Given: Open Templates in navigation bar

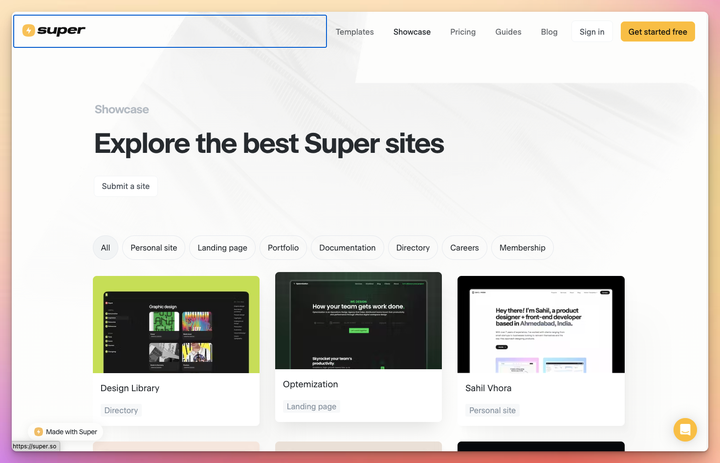Looking at the screenshot, I should [354, 32].
